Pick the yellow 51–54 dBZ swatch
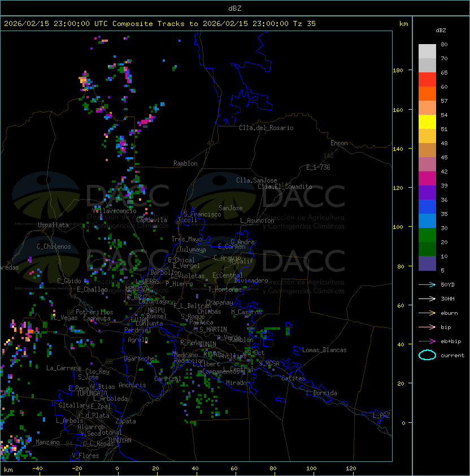Image resolution: width=470 pixels, height=476 pixels. pyautogui.click(x=427, y=122)
